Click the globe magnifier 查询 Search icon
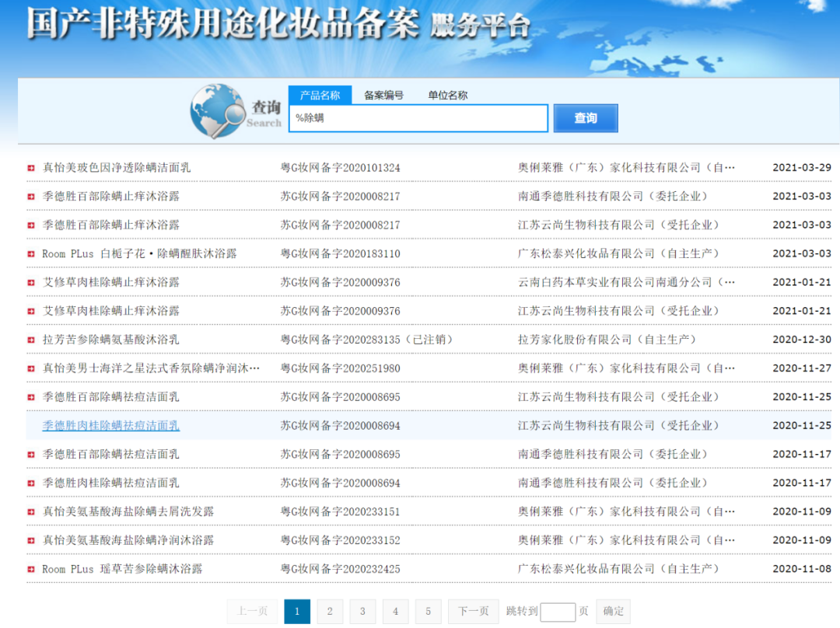The width and height of the screenshot is (840, 628). [x=236, y=111]
